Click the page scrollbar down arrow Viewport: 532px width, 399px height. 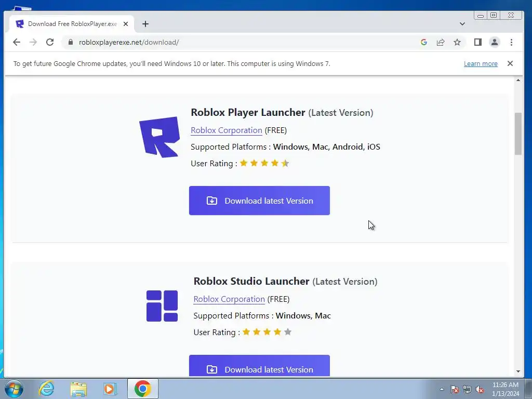(518, 371)
